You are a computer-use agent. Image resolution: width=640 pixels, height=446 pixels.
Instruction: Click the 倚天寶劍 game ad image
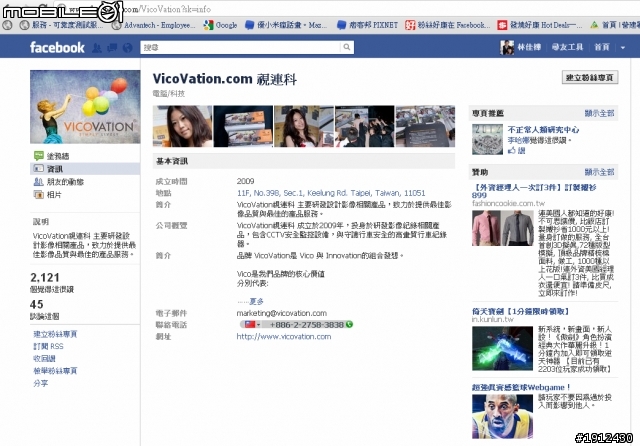(502, 348)
